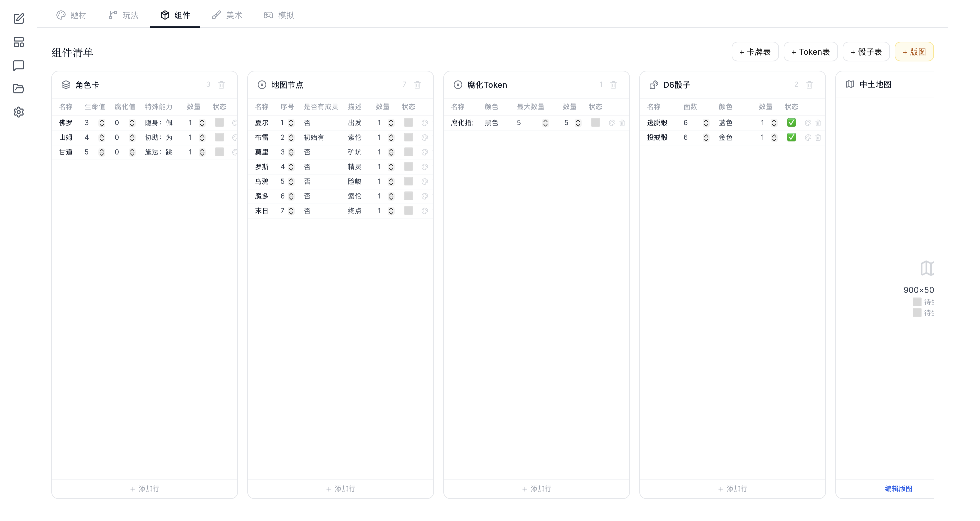Edit the 蓝色 color cell of 逃脱骰
Screen dimensions: 980x521
tap(725, 123)
